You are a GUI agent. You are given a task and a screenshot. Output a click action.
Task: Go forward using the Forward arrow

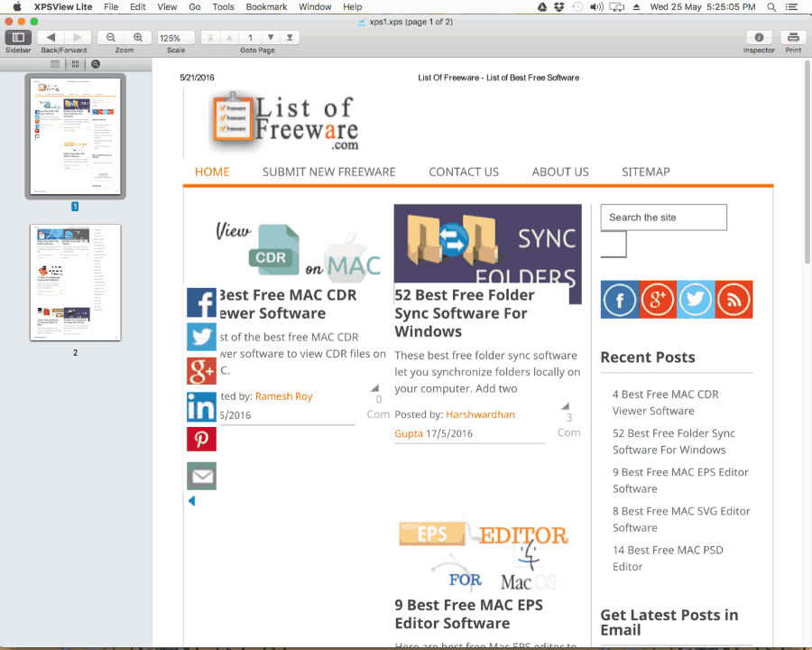pos(78,37)
